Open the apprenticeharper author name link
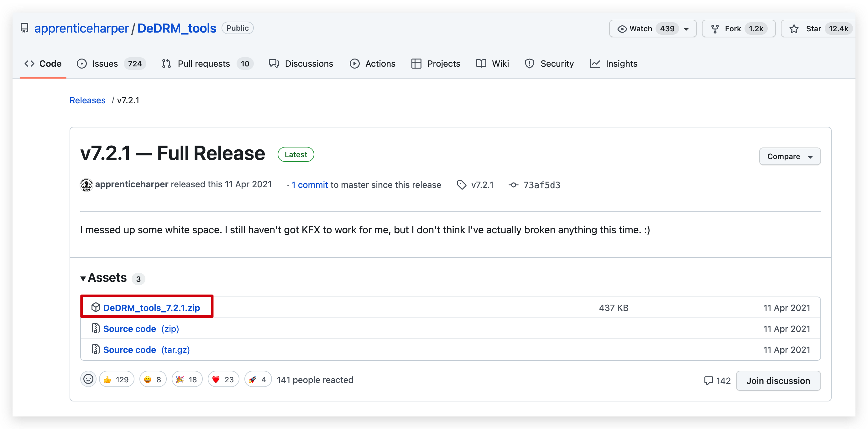The image size is (868, 429). [x=131, y=184]
